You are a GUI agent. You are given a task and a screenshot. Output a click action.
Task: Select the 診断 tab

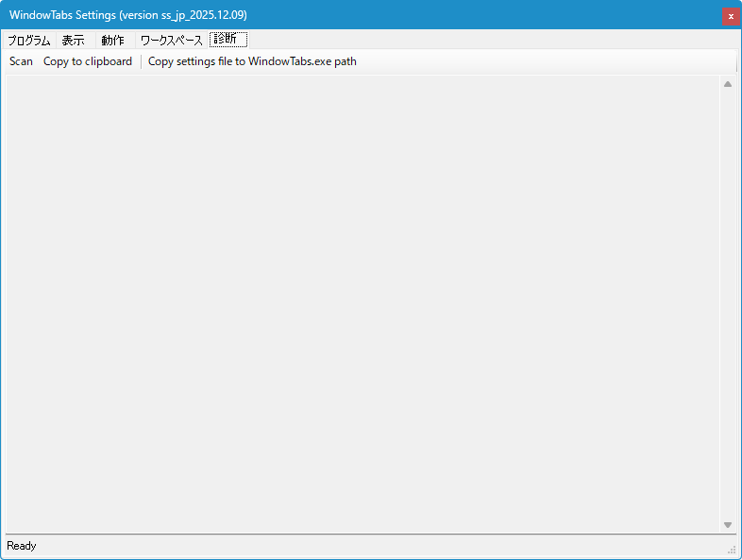click(228, 40)
